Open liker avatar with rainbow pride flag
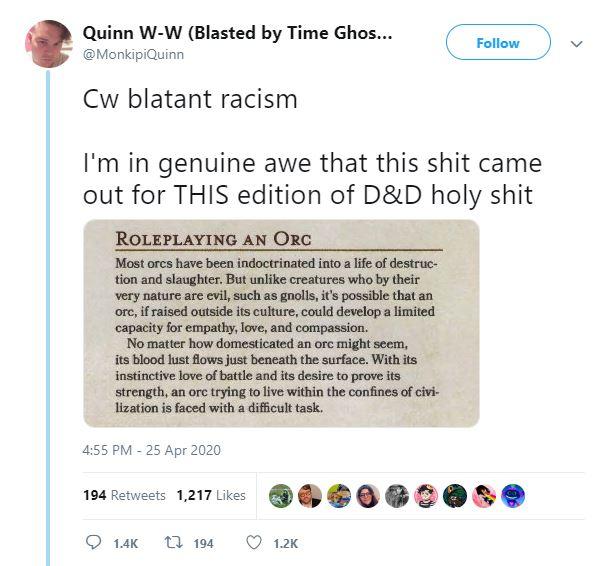The width and height of the screenshot is (614, 566). tap(484, 495)
